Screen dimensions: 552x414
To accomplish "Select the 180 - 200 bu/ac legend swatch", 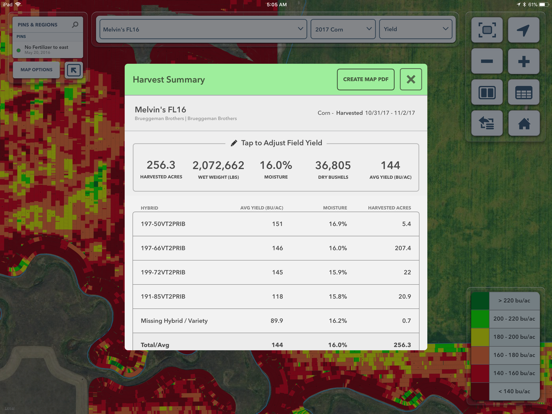I will pyautogui.click(x=480, y=337).
